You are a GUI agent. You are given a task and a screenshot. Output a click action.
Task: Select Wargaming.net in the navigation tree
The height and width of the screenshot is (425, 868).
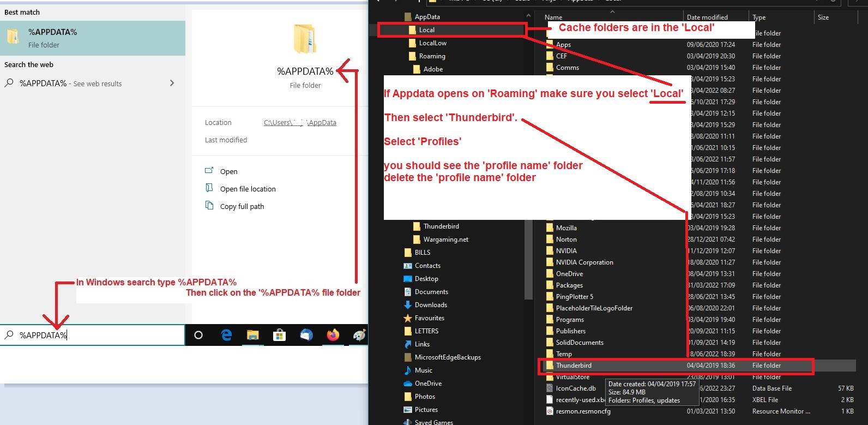click(x=445, y=240)
